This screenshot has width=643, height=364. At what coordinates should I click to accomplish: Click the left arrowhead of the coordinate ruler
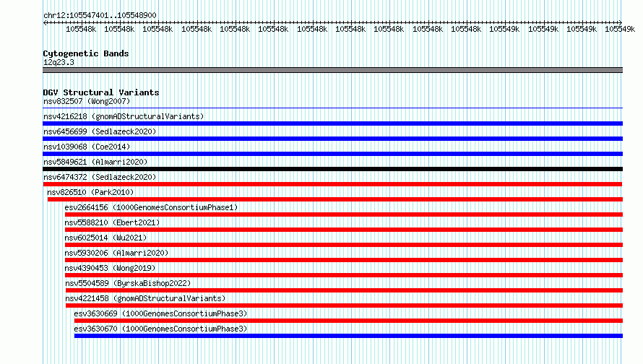(45, 22)
